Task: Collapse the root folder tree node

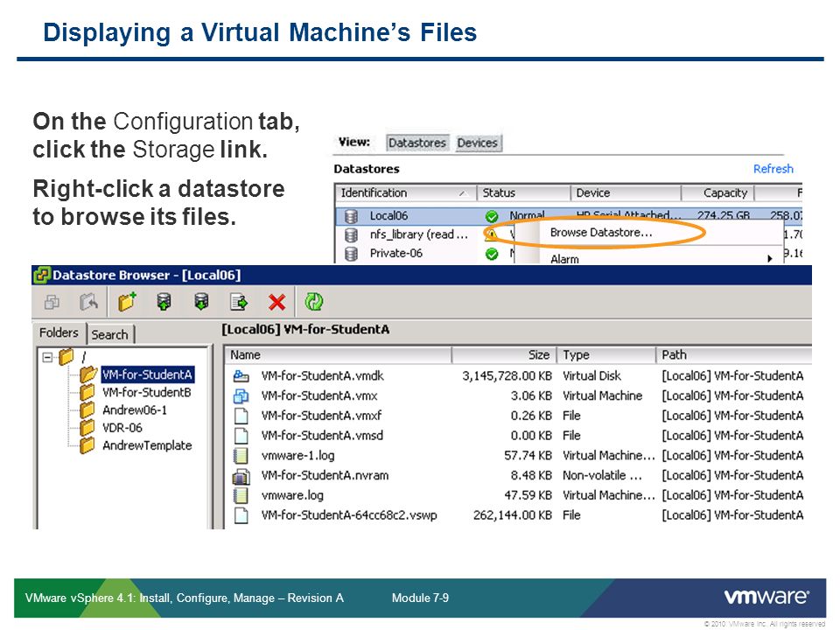Action: (47, 357)
